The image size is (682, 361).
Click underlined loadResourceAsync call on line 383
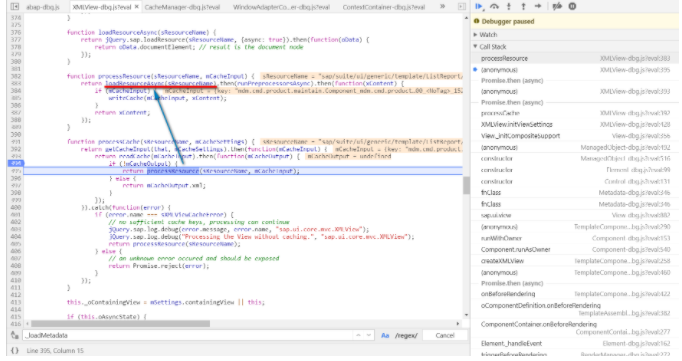click(161, 83)
